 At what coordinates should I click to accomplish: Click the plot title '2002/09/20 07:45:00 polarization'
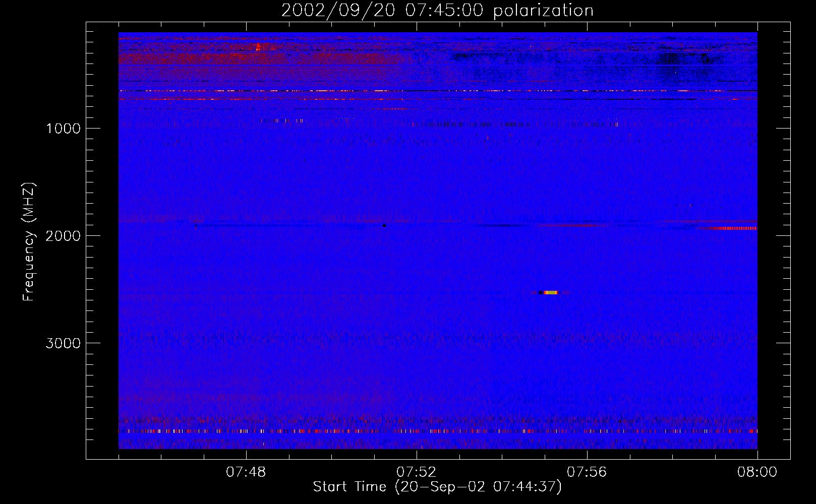437,10
